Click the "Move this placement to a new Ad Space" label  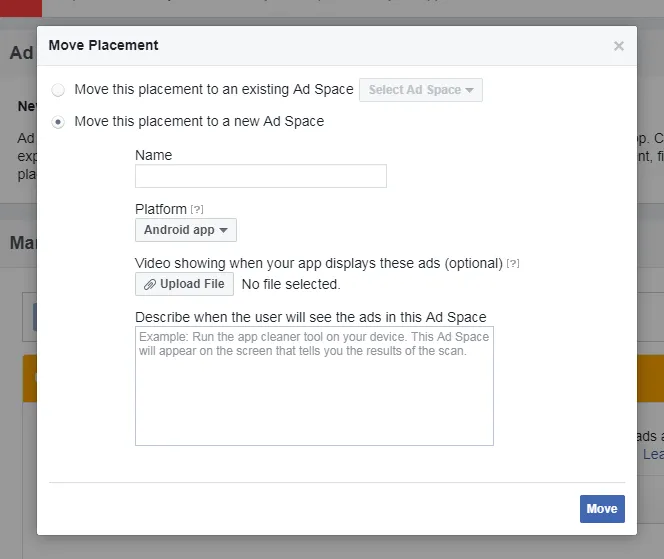[x=199, y=122]
